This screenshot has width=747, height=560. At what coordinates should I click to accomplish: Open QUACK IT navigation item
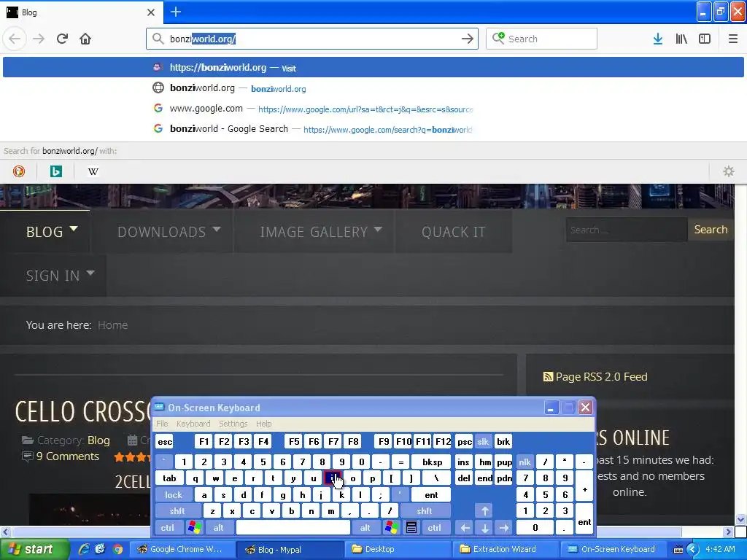453,231
